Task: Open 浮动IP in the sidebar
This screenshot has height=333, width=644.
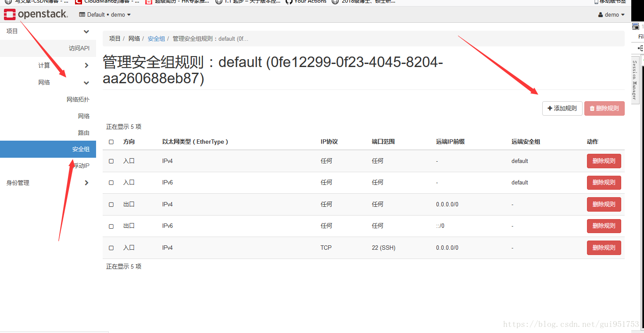Action: click(81, 166)
